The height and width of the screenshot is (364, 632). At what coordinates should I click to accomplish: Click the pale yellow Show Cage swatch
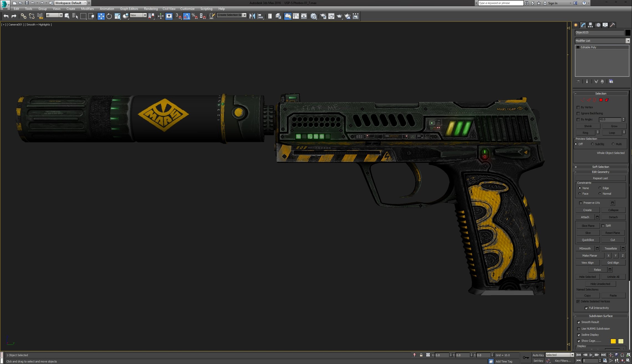621,341
